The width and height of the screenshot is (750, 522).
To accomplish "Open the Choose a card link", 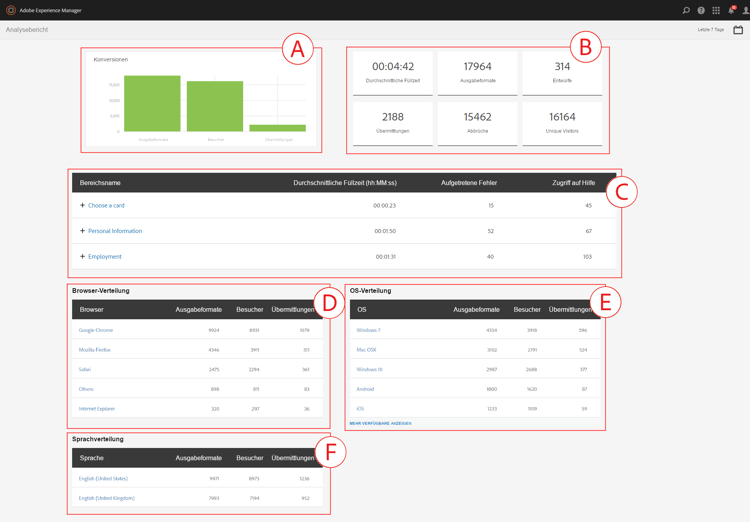I will pos(106,205).
